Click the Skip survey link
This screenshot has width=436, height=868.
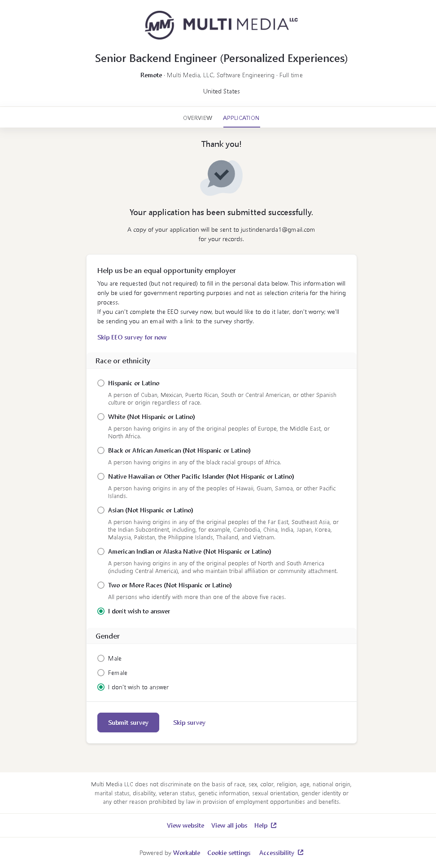189,723
